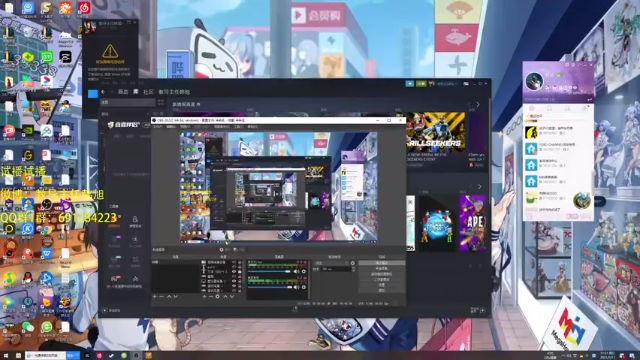Toggle the lock on the third source
The image size is (640, 360).
pos(240,271)
